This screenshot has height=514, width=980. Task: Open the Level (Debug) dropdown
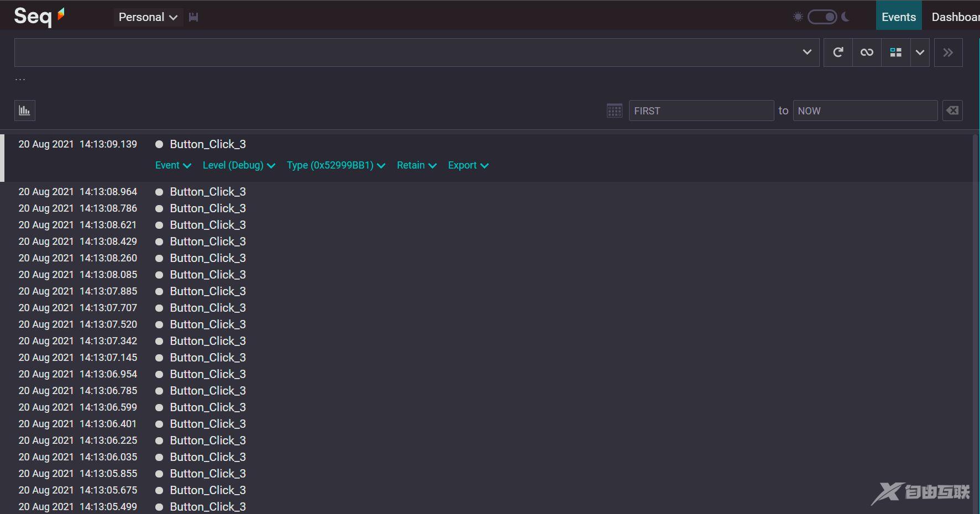pyautogui.click(x=239, y=165)
